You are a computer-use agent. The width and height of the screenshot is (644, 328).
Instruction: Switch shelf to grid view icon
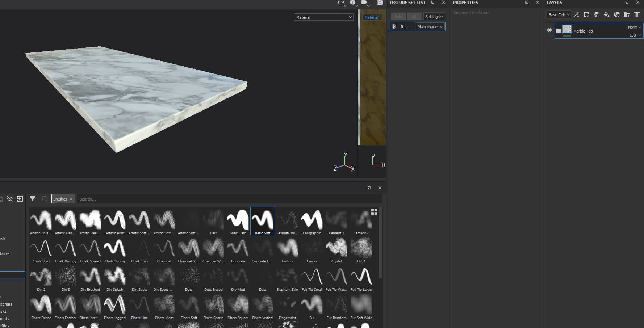coord(374,212)
